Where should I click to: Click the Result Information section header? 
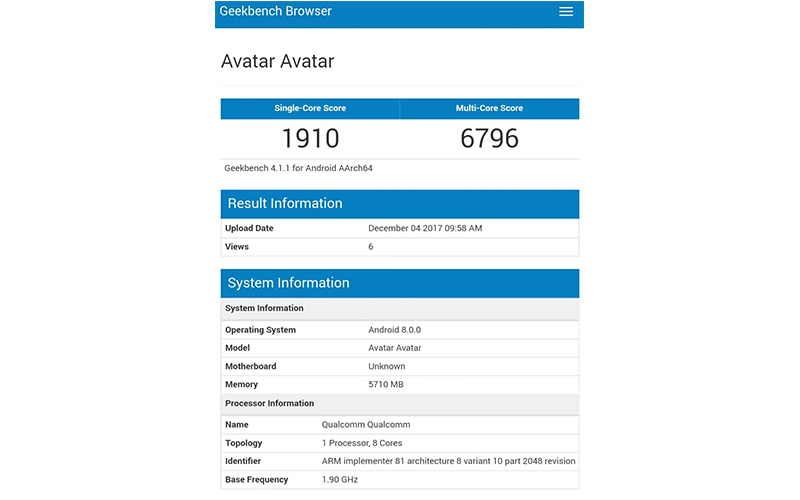[x=400, y=204]
